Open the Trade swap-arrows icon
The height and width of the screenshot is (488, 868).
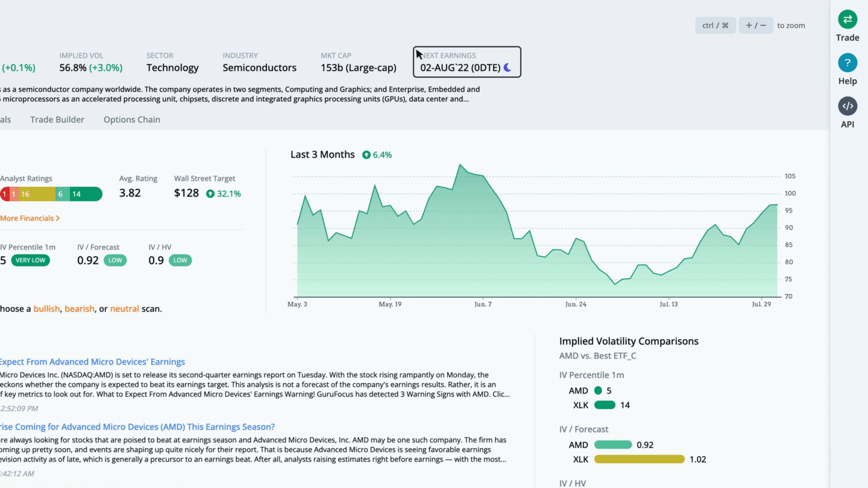coord(848,19)
